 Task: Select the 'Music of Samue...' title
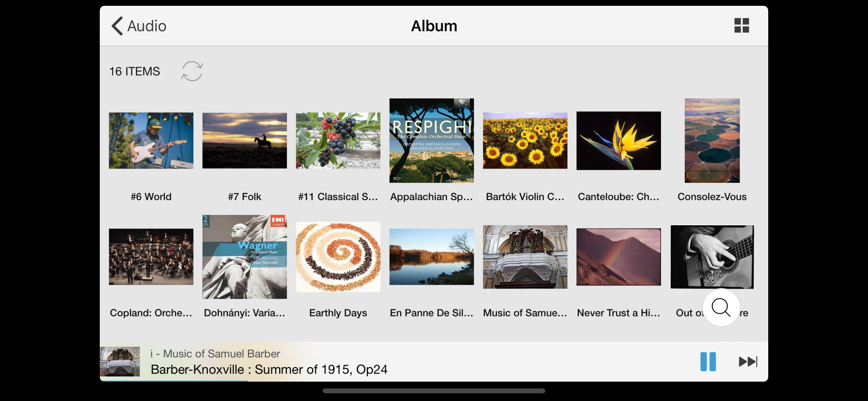[x=525, y=313]
